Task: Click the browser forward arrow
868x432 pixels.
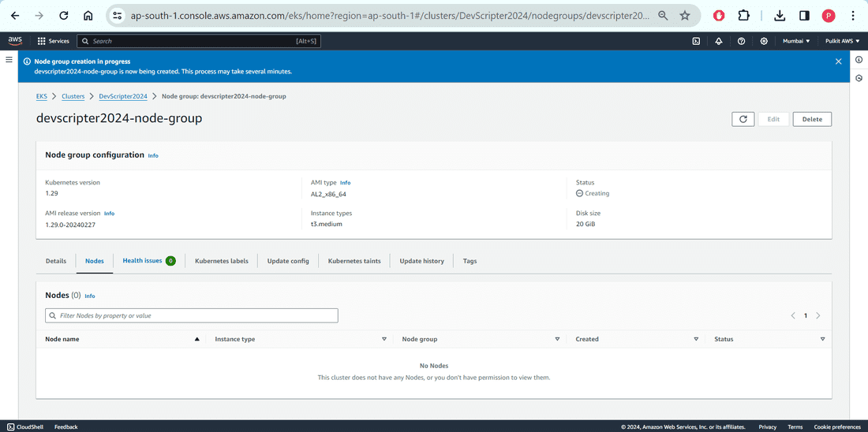Action: pyautogui.click(x=39, y=16)
